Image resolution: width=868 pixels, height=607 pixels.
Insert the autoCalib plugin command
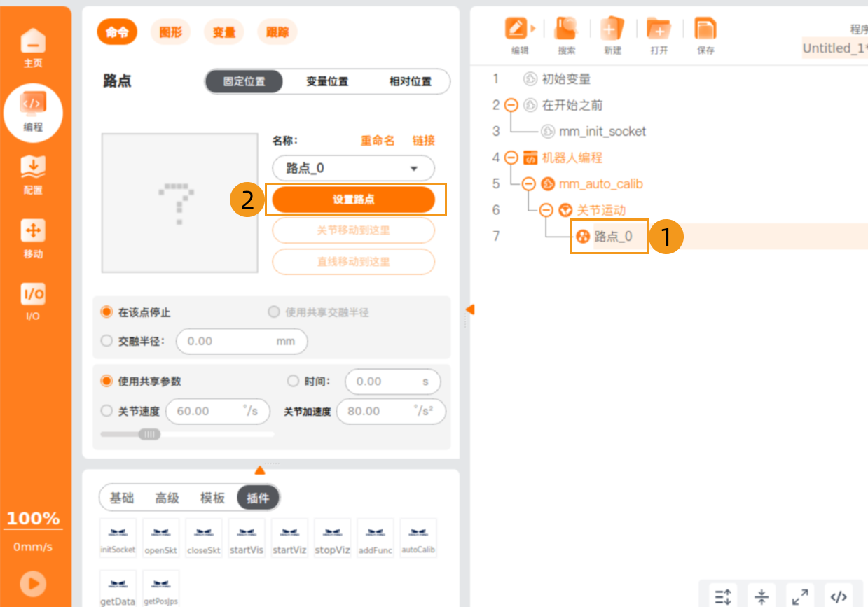coord(418,538)
